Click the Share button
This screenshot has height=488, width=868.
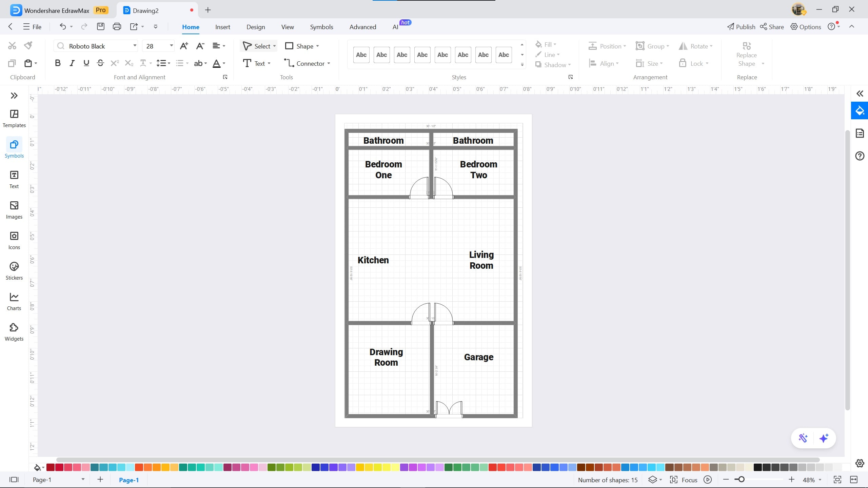point(772,27)
